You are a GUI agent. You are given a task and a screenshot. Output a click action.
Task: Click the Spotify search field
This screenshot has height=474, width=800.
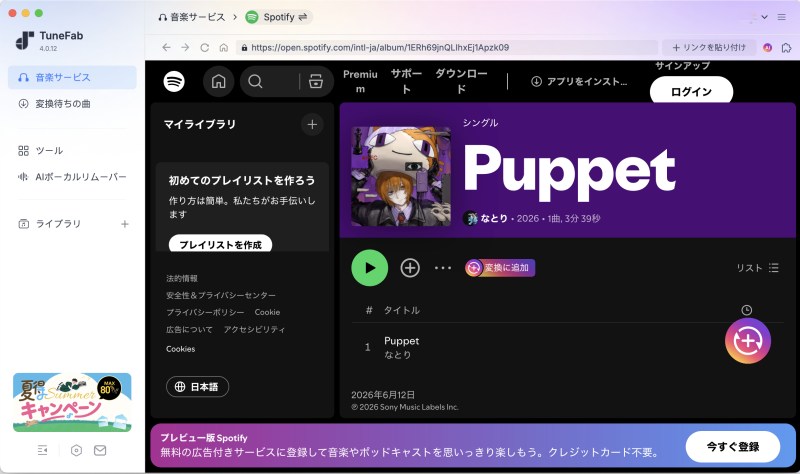[x=269, y=82]
